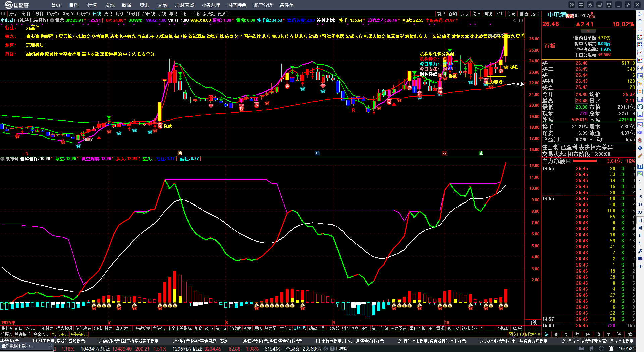Image resolution: width=644 pixels, height=352 pixels.
Task: Open the 债券发行与上市提示 notice link
Action: pos(432,341)
